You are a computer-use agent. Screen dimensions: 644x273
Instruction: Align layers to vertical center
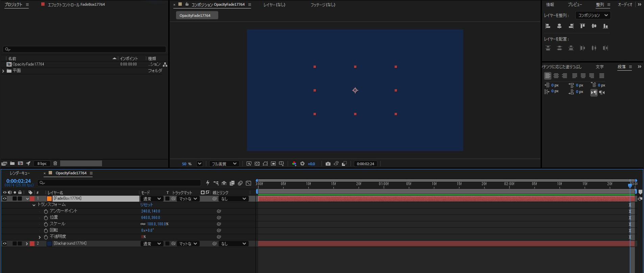pos(594,26)
